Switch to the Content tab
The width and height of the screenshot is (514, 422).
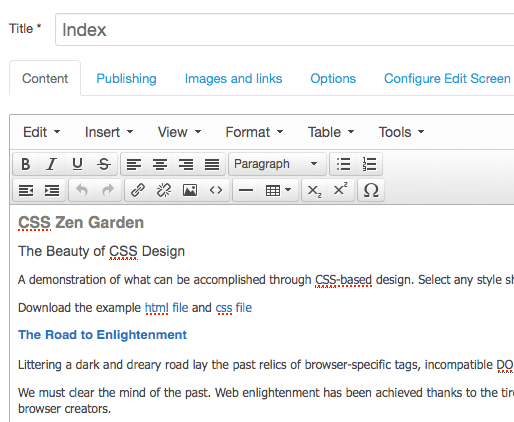tap(45, 79)
